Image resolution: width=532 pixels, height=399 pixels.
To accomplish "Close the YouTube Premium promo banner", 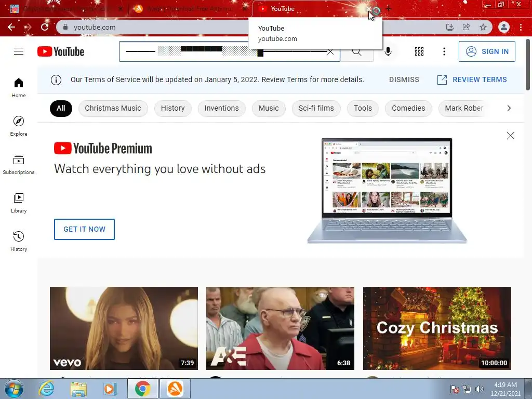I will (x=511, y=136).
